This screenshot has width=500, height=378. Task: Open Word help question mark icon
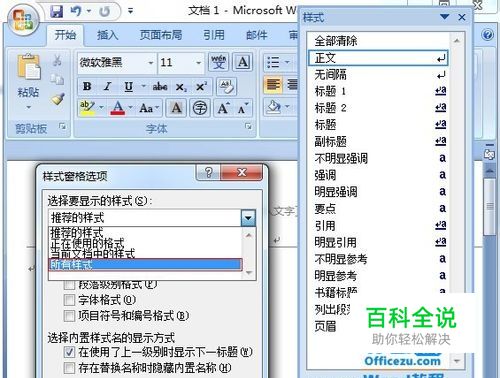[x=488, y=35]
